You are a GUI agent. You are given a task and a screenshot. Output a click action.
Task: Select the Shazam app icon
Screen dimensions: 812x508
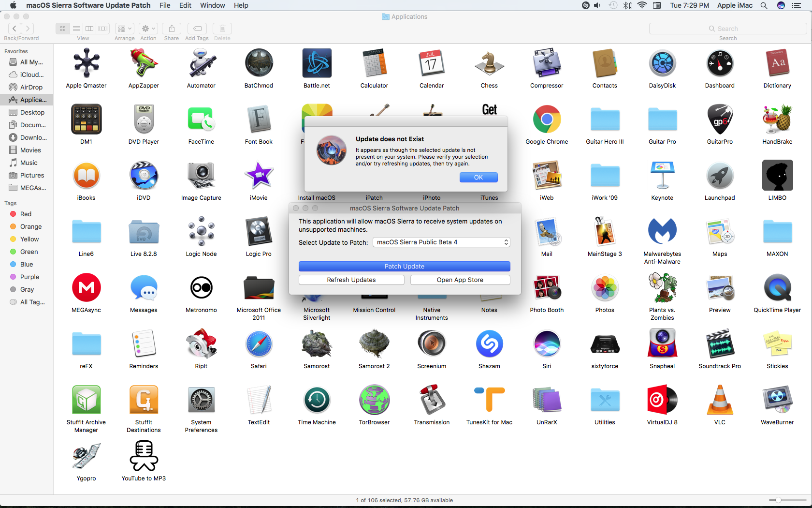(489, 344)
